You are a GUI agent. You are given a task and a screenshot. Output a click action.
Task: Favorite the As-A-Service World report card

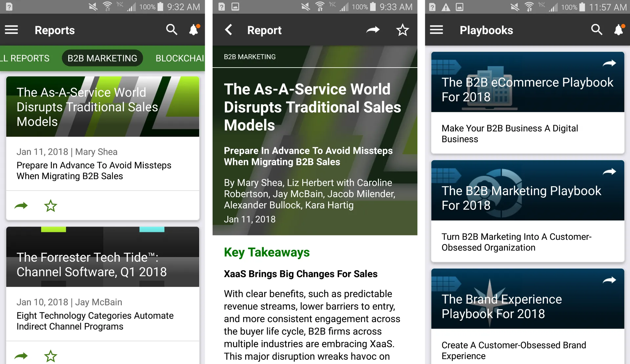coord(51,206)
